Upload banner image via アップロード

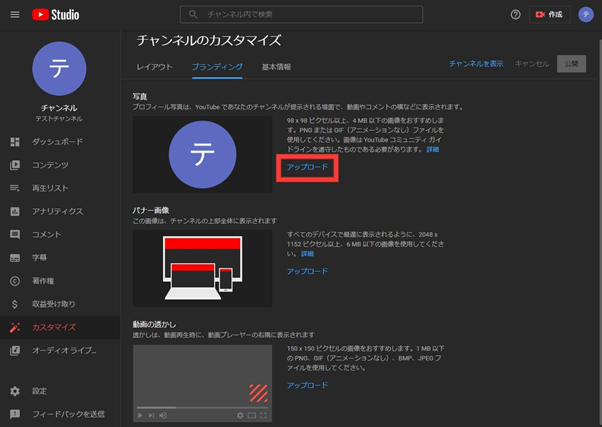coord(307,271)
